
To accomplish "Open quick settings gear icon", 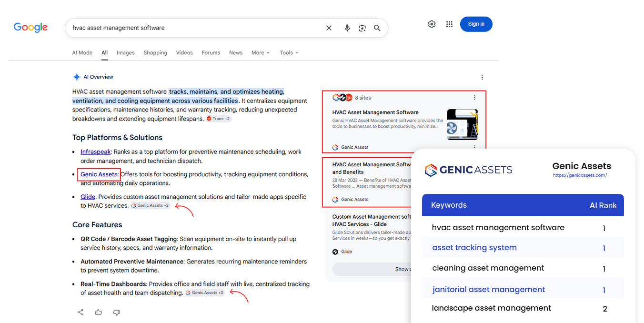I will click(x=432, y=24).
